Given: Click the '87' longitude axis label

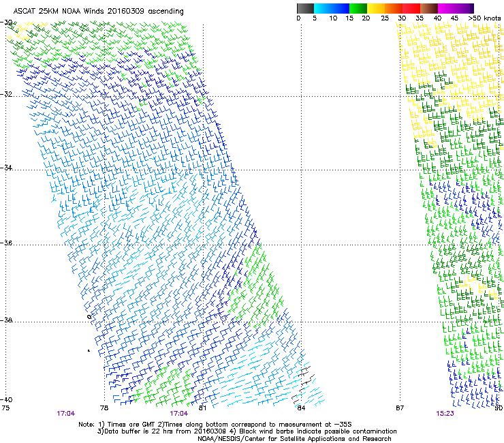Looking at the screenshot, I should [x=400, y=408].
